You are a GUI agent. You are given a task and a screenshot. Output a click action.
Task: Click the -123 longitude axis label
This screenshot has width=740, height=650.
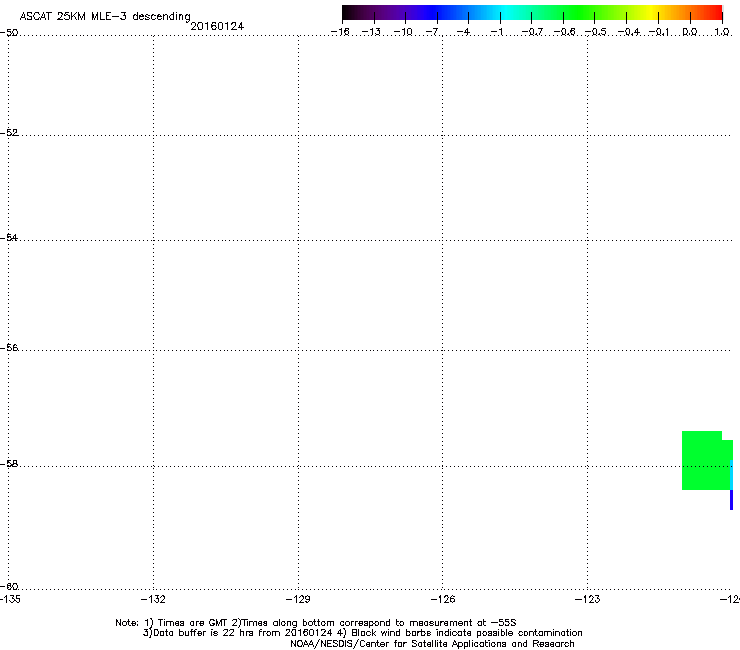tap(588, 599)
